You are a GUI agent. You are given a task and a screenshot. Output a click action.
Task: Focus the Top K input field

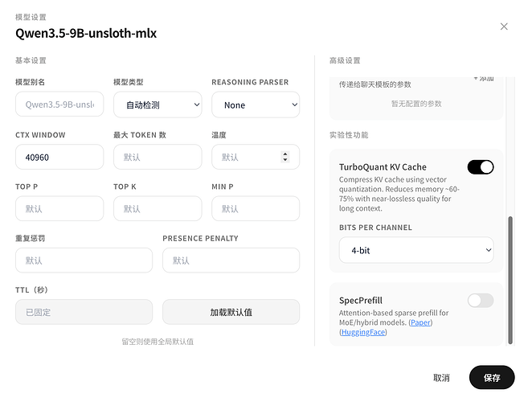coord(158,209)
